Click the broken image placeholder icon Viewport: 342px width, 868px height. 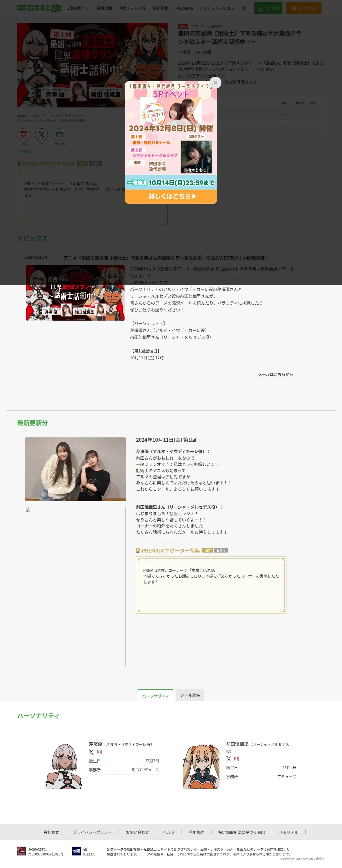point(28,510)
